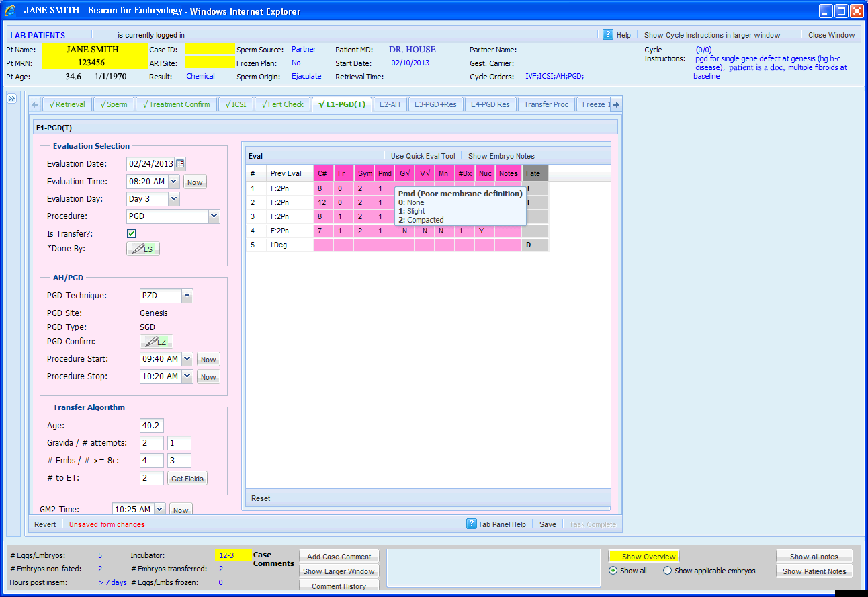Screen dimensions: 868x597
Task: Expand the left side panel with double chevron
Action: (11, 97)
